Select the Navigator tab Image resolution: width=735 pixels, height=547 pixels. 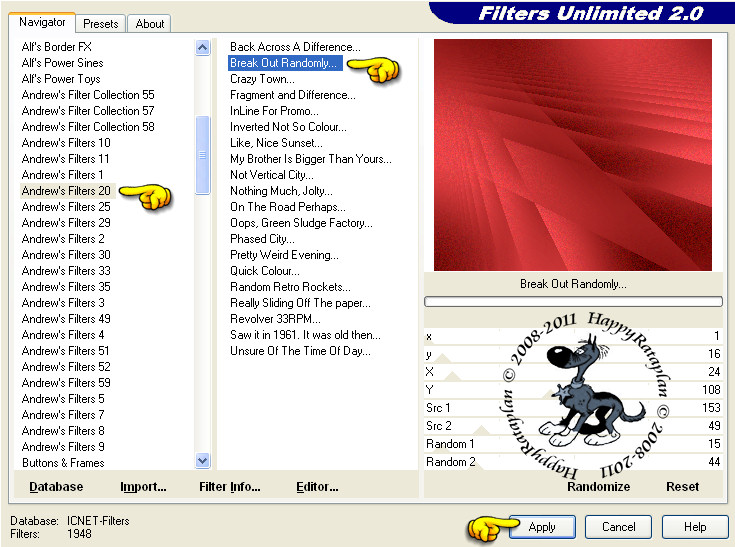coord(42,22)
